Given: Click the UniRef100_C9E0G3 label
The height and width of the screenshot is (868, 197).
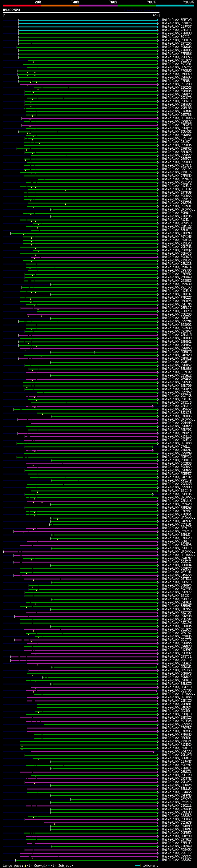Looking at the screenshot, I should (177, 819).
